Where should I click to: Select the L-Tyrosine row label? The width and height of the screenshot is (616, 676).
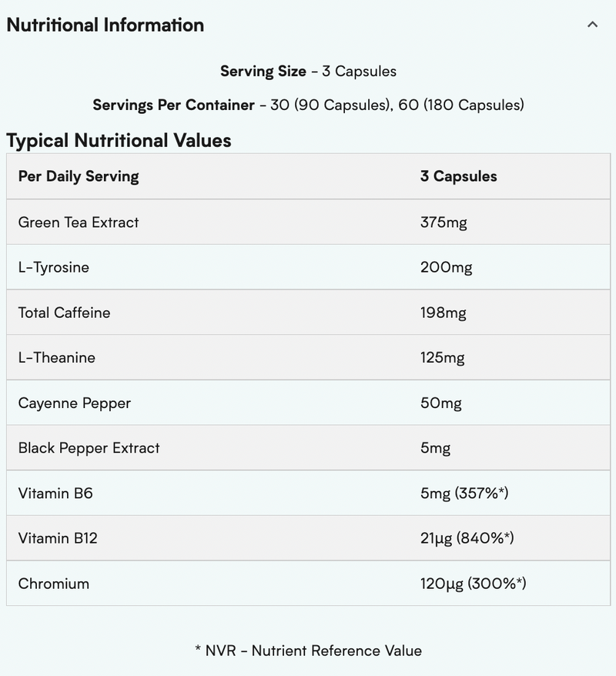pos(54,268)
